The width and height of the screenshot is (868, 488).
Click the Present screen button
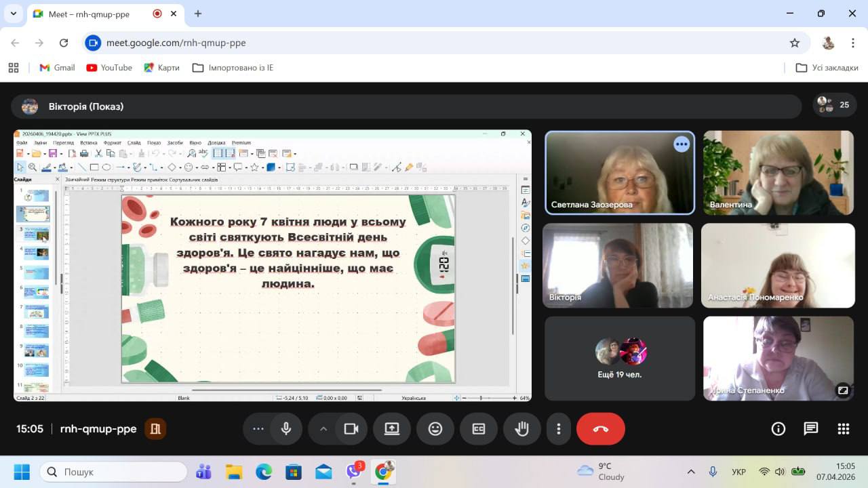click(x=392, y=428)
